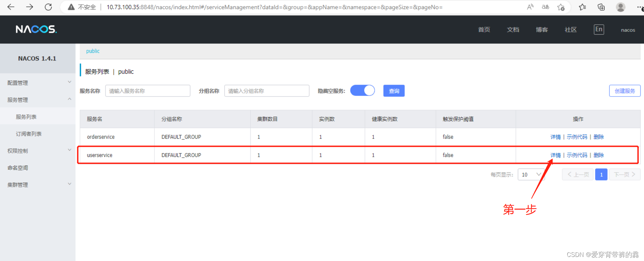Screen dimensions: 644x261
Task: Select the public namespace tab
Action: 93,51
